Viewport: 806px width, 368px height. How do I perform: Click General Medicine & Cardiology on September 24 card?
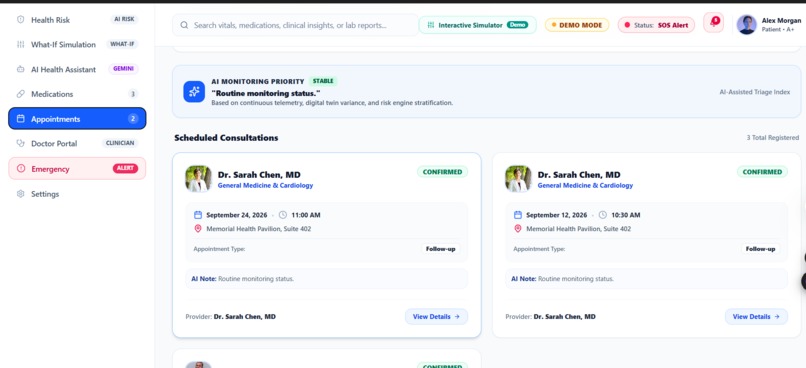[265, 186]
